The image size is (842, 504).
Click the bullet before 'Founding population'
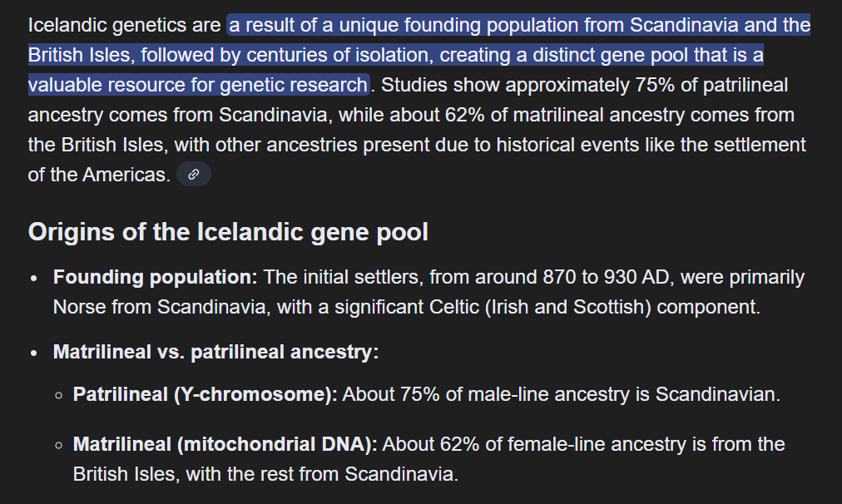pos(34,278)
